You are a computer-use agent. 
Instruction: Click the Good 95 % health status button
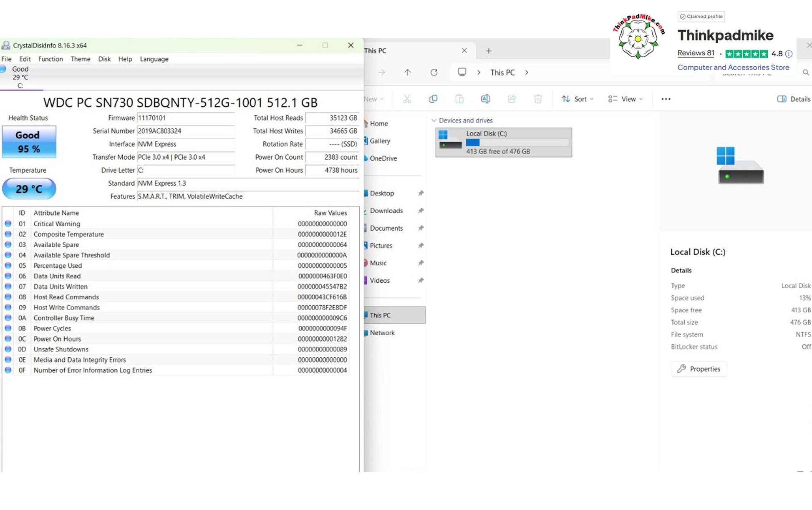pyautogui.click(x=29, y=142)
